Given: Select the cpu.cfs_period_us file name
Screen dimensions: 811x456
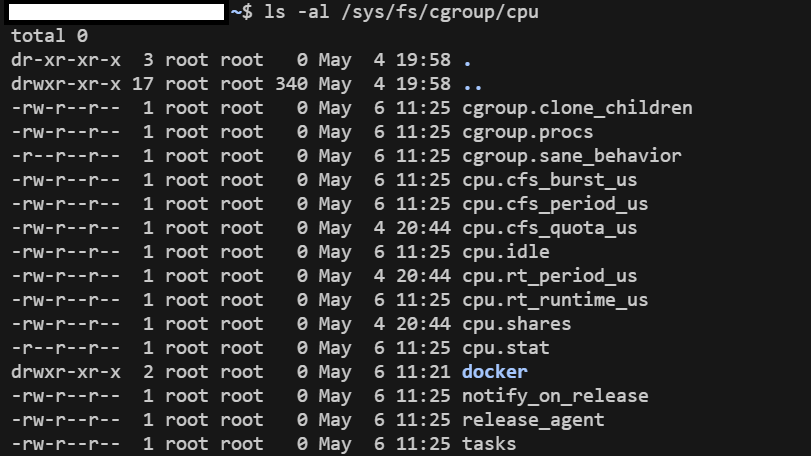Looking at the screenshot, I should [x=555, y=204].
